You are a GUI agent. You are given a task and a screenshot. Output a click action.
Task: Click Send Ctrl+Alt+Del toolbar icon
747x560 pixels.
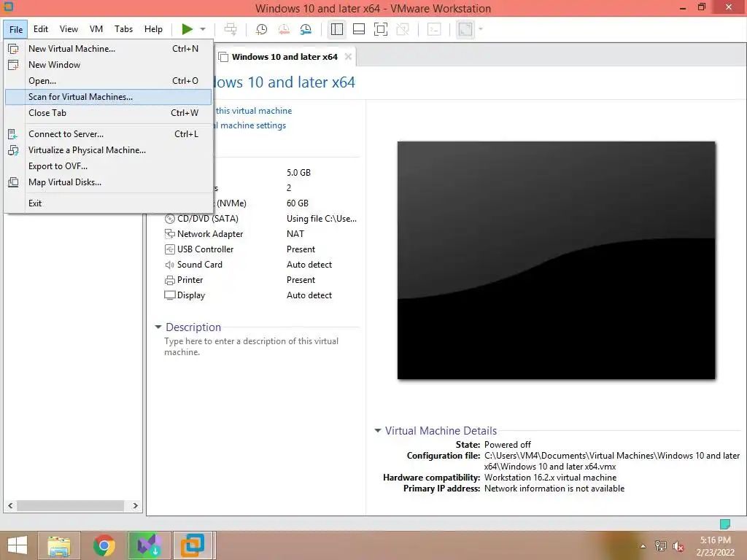point(231,29)
